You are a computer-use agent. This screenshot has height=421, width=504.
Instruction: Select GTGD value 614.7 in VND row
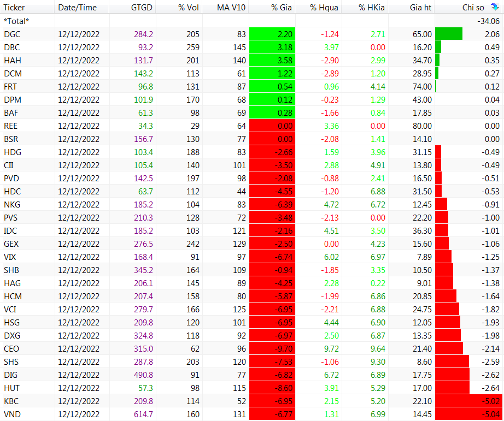click(x=143, y=414)
